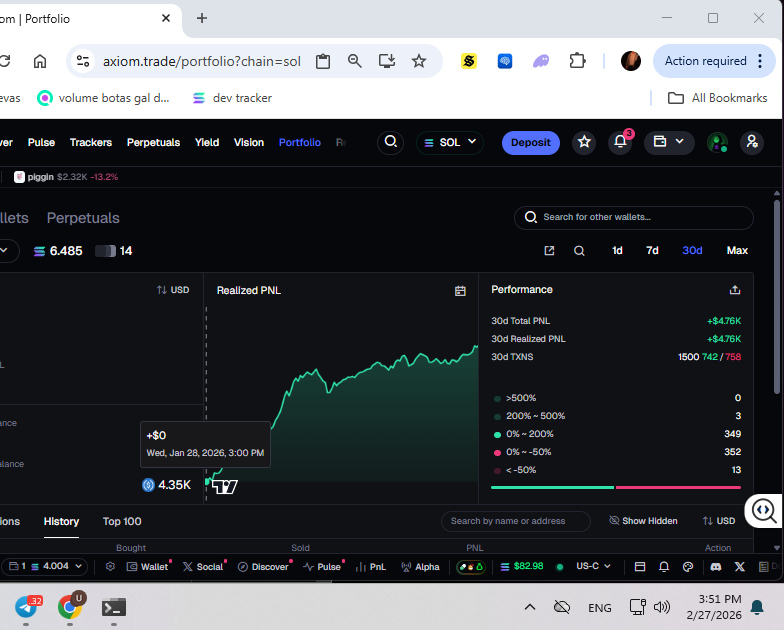Focus the Search for other wallets field
Image resolution: width=784 pixels, height=630 pixels.
[634, 218]
